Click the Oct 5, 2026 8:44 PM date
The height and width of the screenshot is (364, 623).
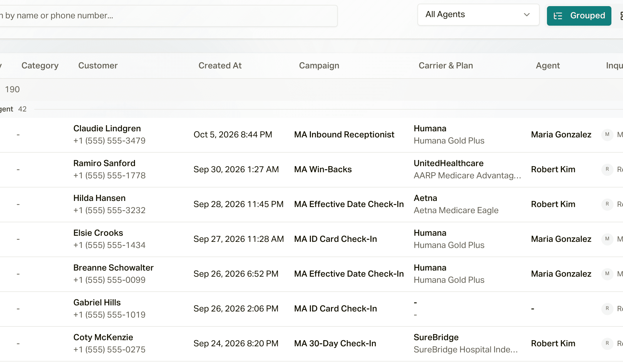233,135
